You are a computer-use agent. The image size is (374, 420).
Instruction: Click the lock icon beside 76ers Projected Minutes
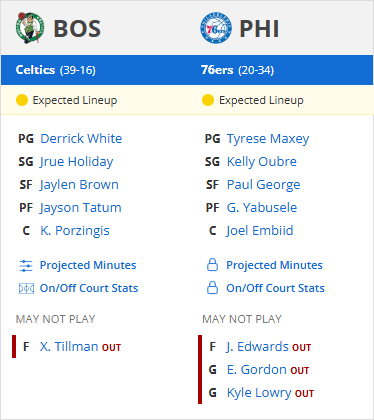pos(212,265)
